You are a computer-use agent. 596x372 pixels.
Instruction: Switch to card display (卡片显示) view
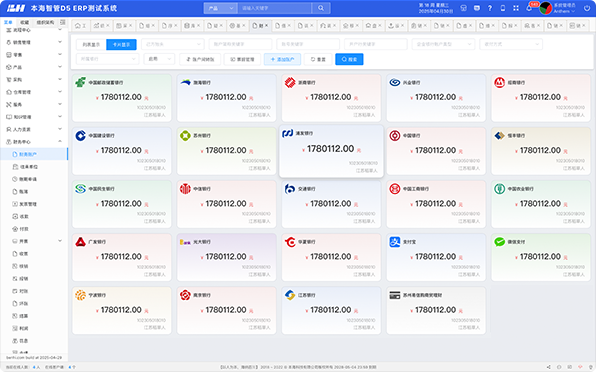(121, 44)
